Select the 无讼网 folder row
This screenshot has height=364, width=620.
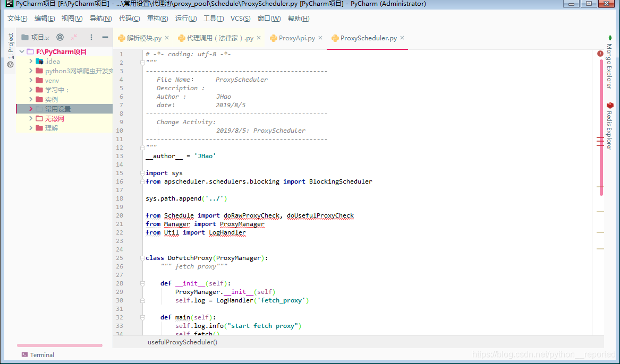64,118
